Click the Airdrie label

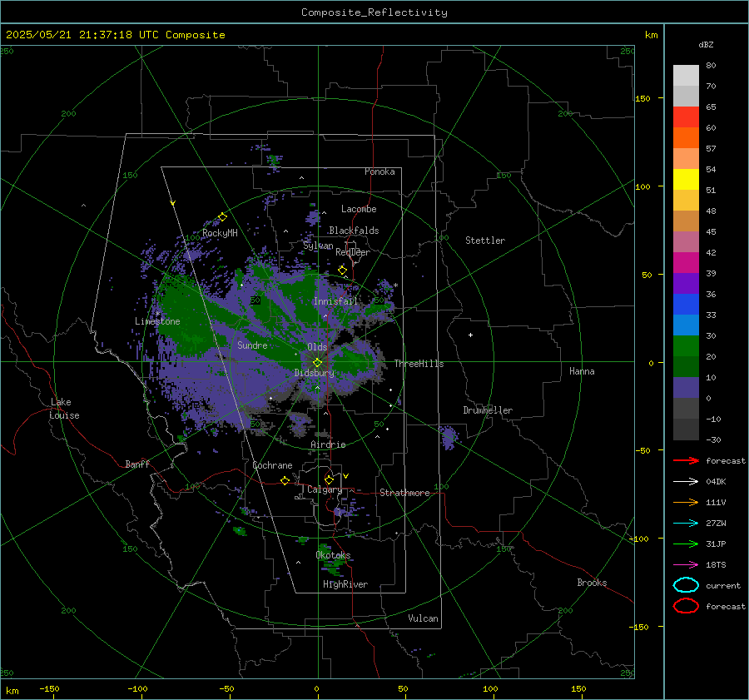tap(328, 444)
